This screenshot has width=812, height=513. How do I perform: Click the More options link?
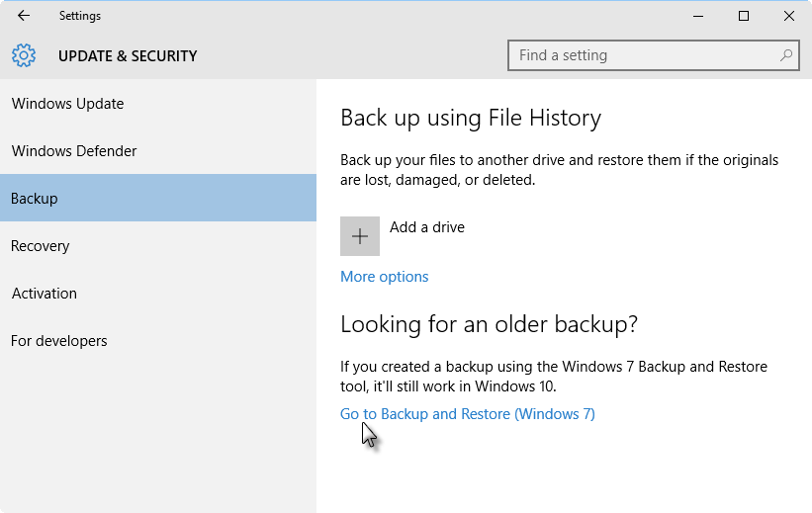[x=385, y=277]
